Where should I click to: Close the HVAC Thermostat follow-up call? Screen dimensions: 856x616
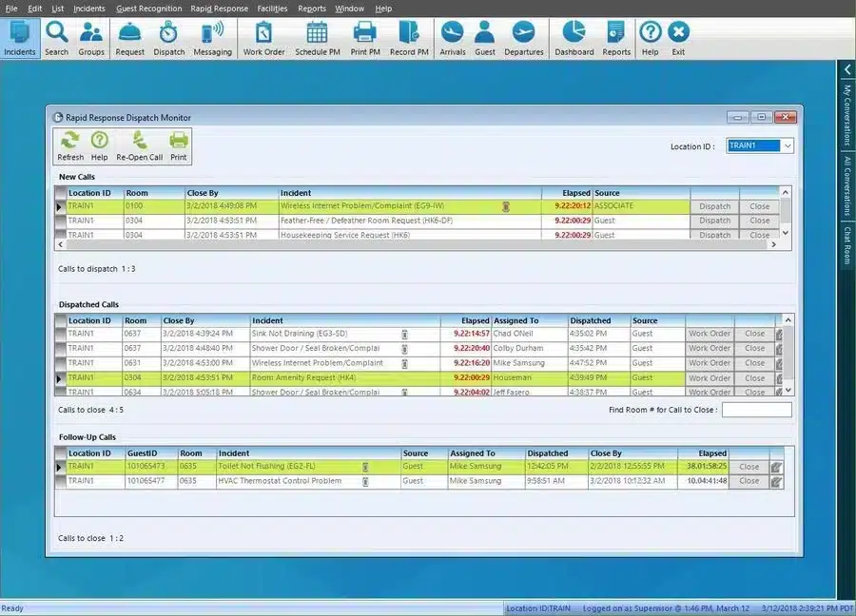[x=749, y=481]
